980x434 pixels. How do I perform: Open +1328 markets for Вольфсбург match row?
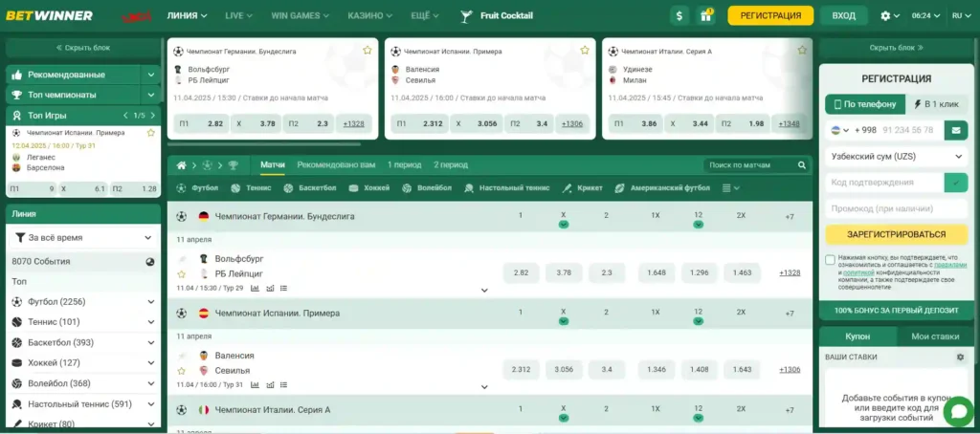pos(790,272)
